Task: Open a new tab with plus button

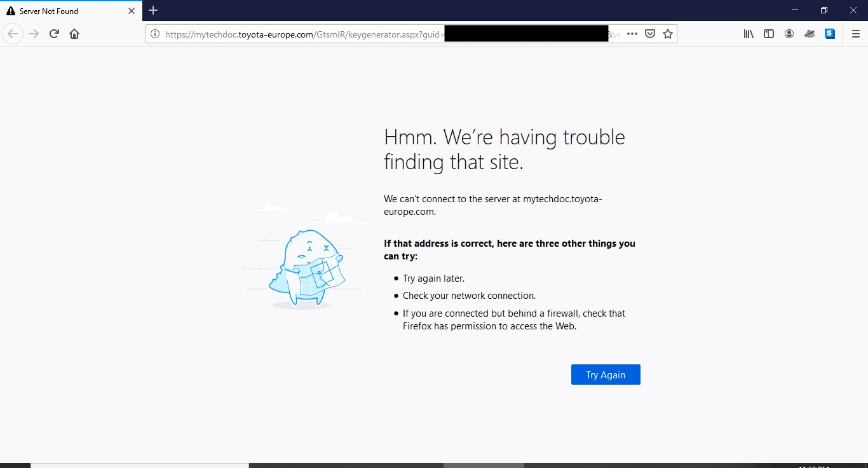Action: (x=153, y=10)
